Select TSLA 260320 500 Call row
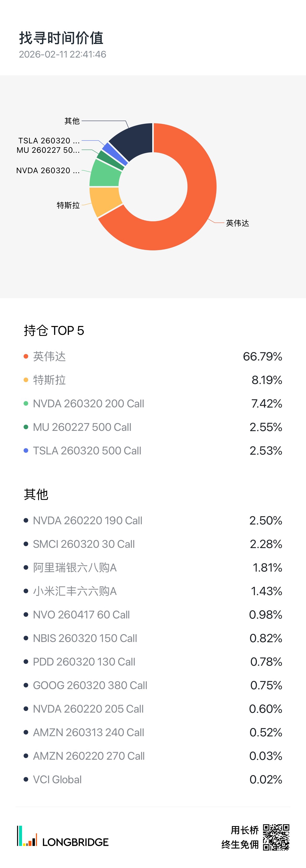Viewport: 306px width, 868px height. pyautogui.click(x=87, y=451)
